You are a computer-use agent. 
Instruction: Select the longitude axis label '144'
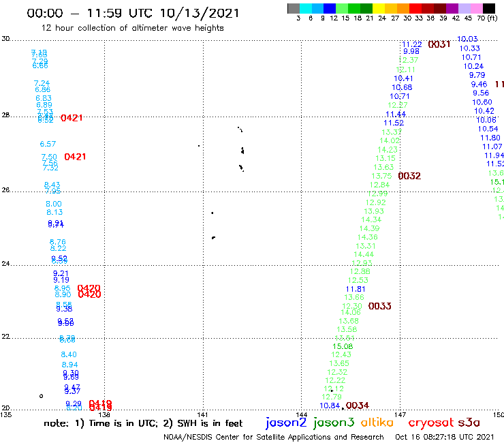click(x=302, y=414)
